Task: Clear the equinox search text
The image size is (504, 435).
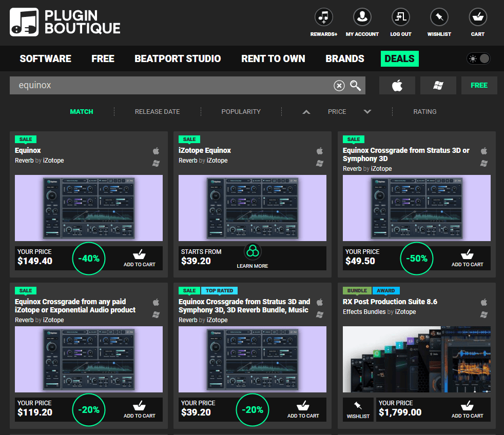Action: (339, 86)
